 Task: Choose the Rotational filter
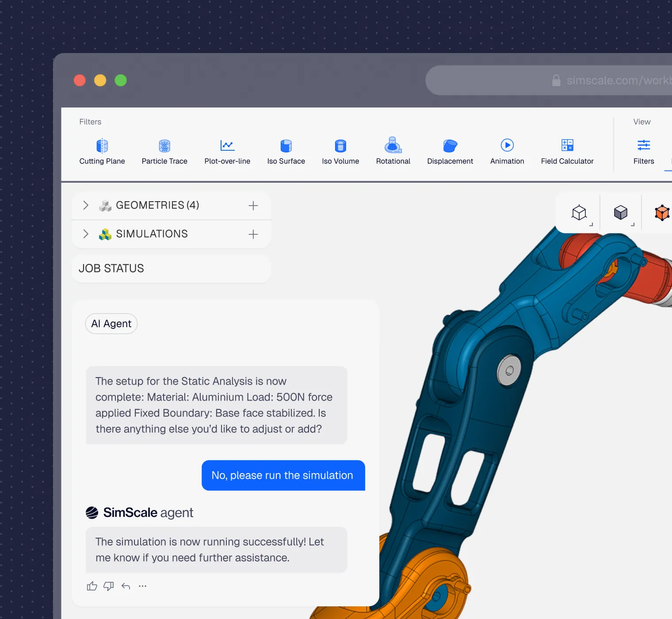pos(393,152)
